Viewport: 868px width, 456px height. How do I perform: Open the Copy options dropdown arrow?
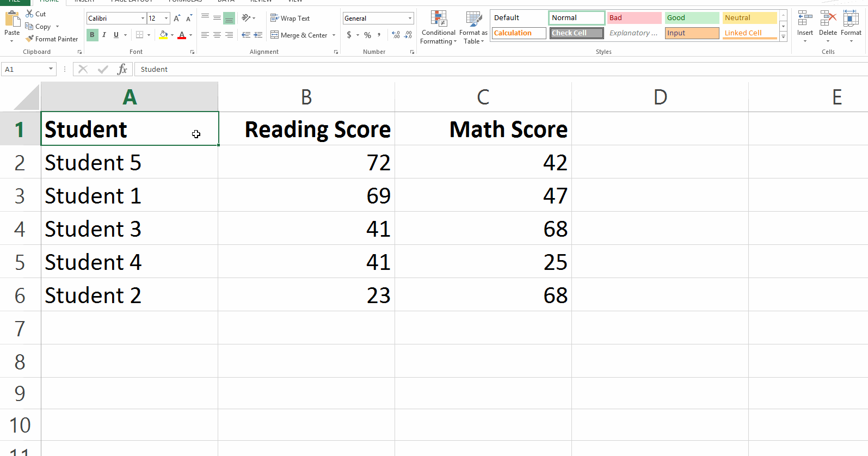pos(57,26)
